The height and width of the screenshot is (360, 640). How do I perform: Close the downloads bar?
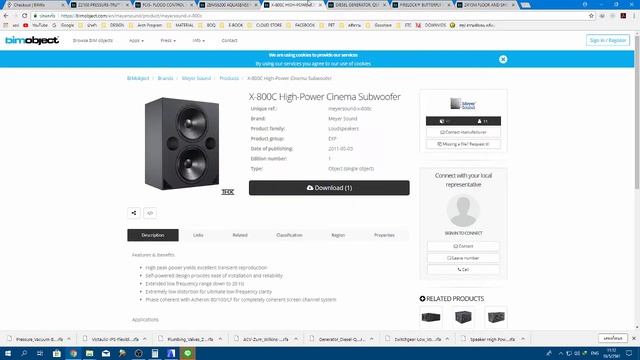pyautogui.click(x=634, y=339)
